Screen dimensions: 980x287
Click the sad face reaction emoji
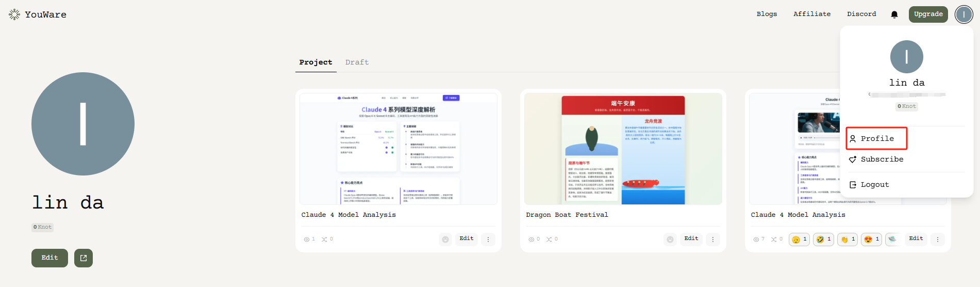tap(799, 240)
